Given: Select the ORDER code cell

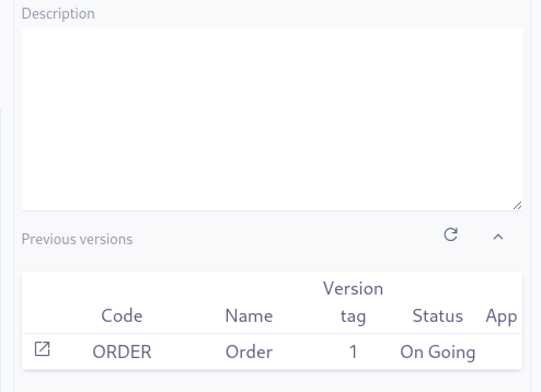Looking at the screenshot, I should pos(122,351).
